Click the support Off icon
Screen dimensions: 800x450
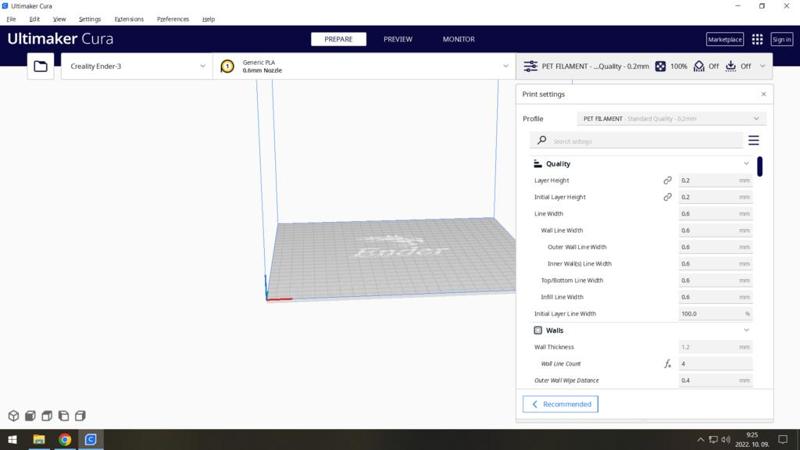[x=699, y=66]
